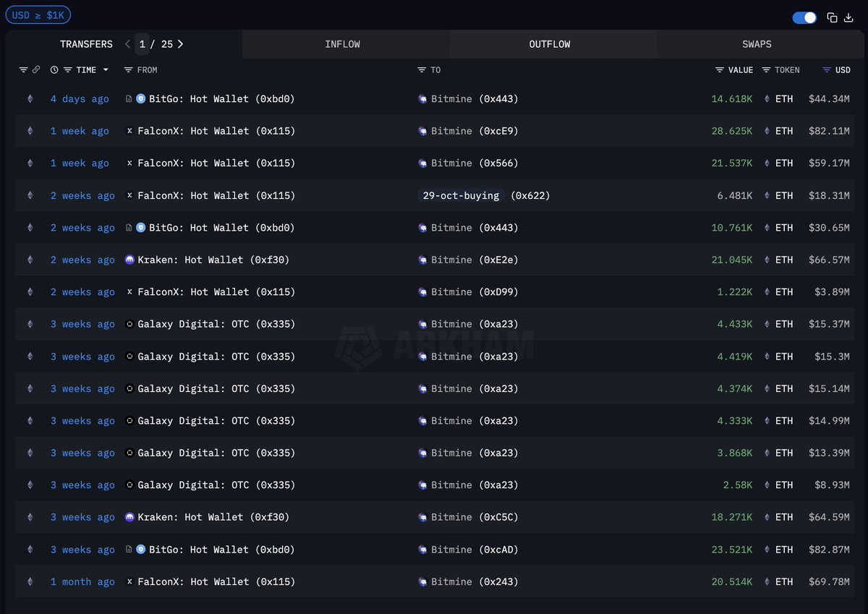This screenshot has width=868, height=614.
Task: Open the leftmost column filter icon
Action: 22,70
